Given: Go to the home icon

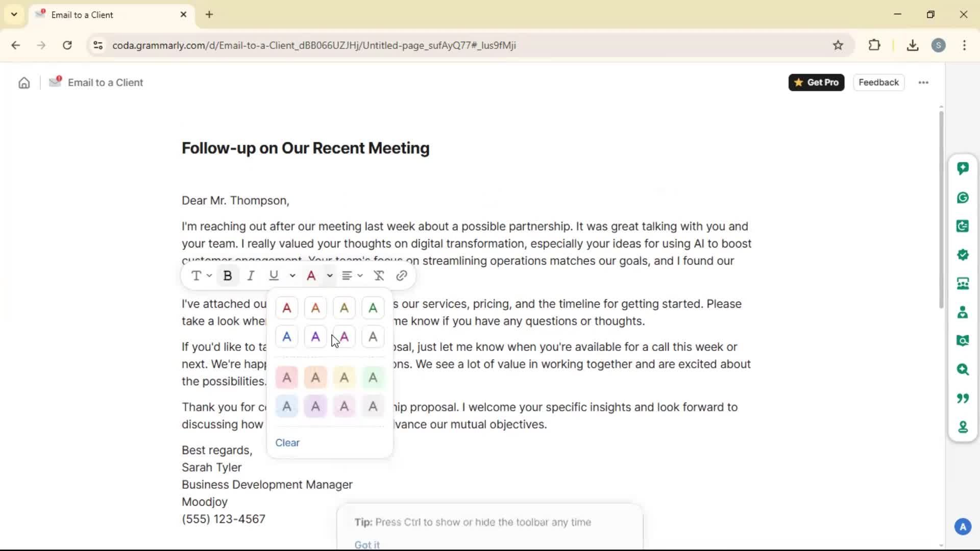Looking at the screenshot, I should (x=24, y=83).
